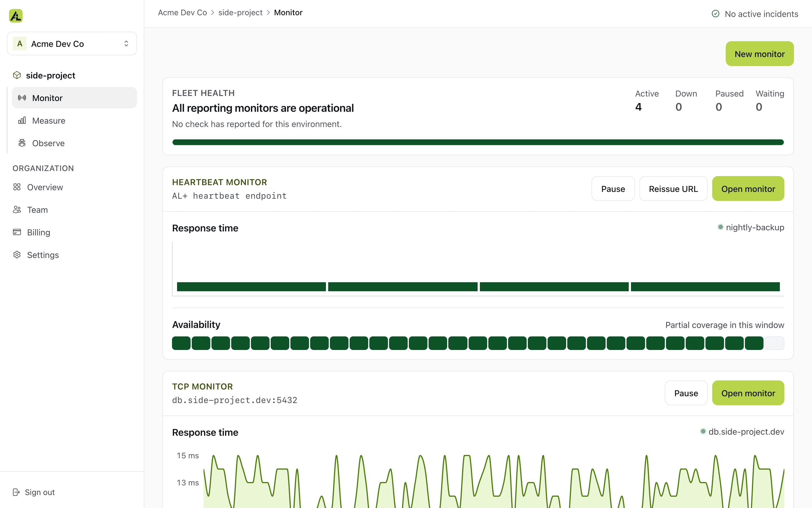
Task: Click the Waiting count value
Action: [x=759, y=107]
